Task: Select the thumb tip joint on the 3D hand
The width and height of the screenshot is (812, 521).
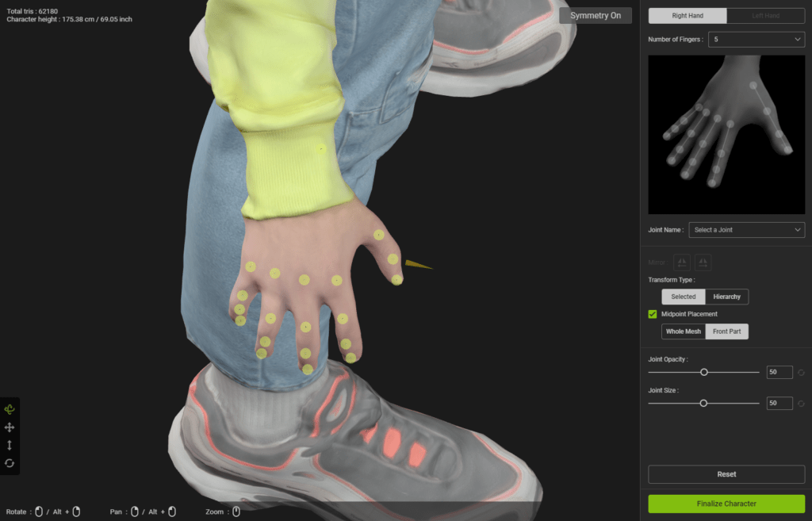Action: tap(396, 280)
